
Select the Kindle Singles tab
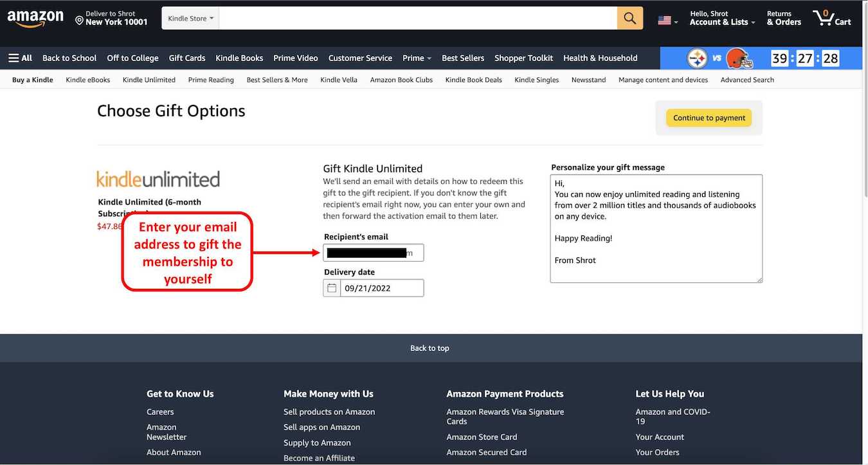(x=537, y=80)
